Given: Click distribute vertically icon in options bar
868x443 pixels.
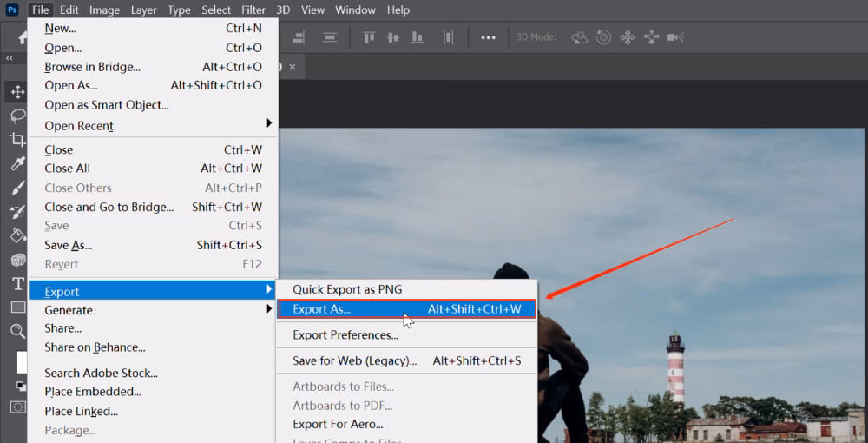Looking at the screenshot, I should pos(331,37).
